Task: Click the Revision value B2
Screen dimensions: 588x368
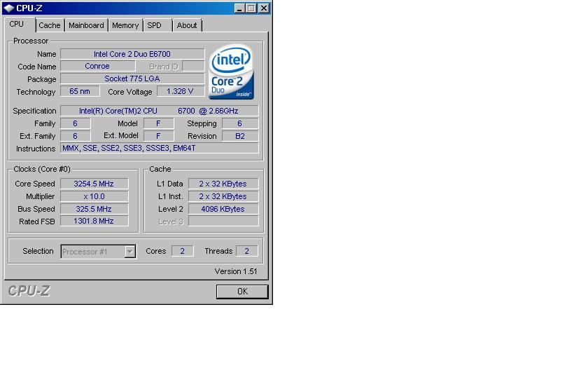Action: [x=240, y=136]
